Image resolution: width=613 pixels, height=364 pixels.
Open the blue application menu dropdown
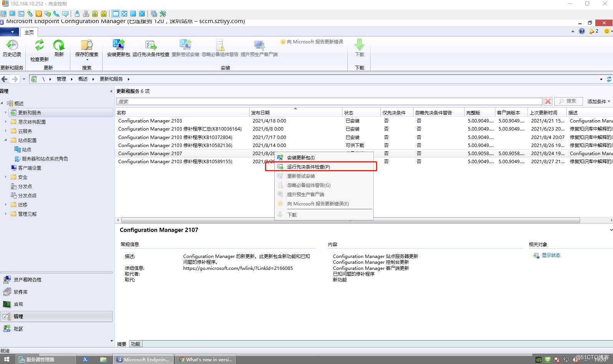[x=10, y=32]
